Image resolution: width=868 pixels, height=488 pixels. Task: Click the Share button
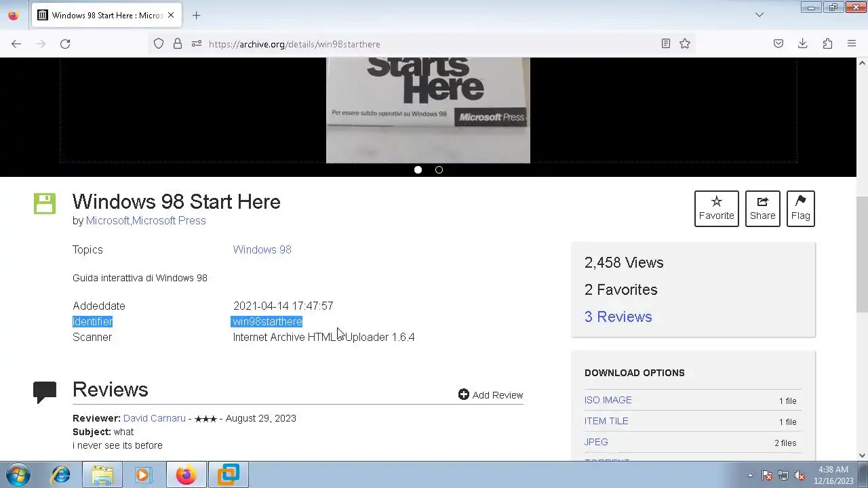pyautogui.click(x=762, y=209)
